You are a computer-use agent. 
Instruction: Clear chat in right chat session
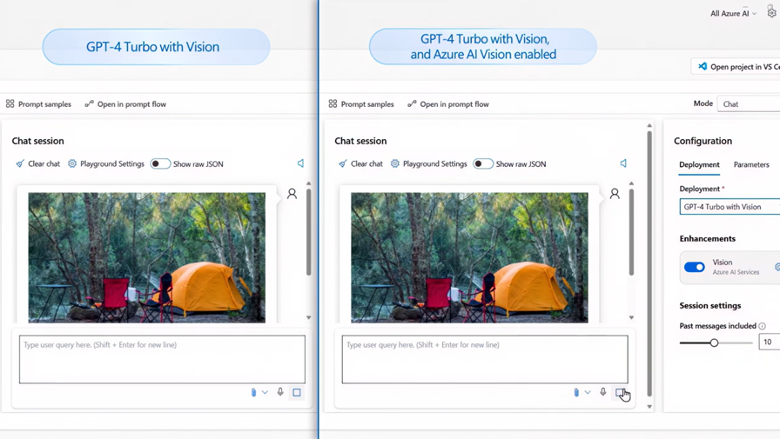pyautogui.click(x=361, y=164)
